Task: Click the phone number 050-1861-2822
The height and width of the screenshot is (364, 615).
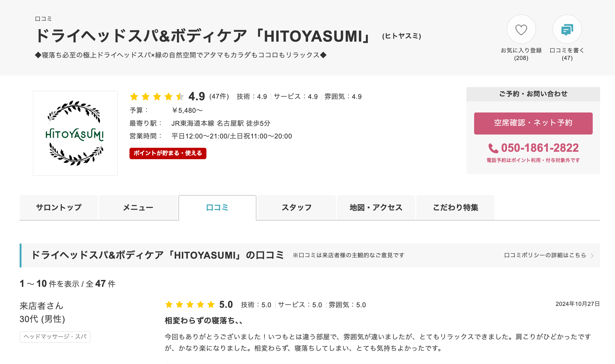Action: (x=540, y=148)
